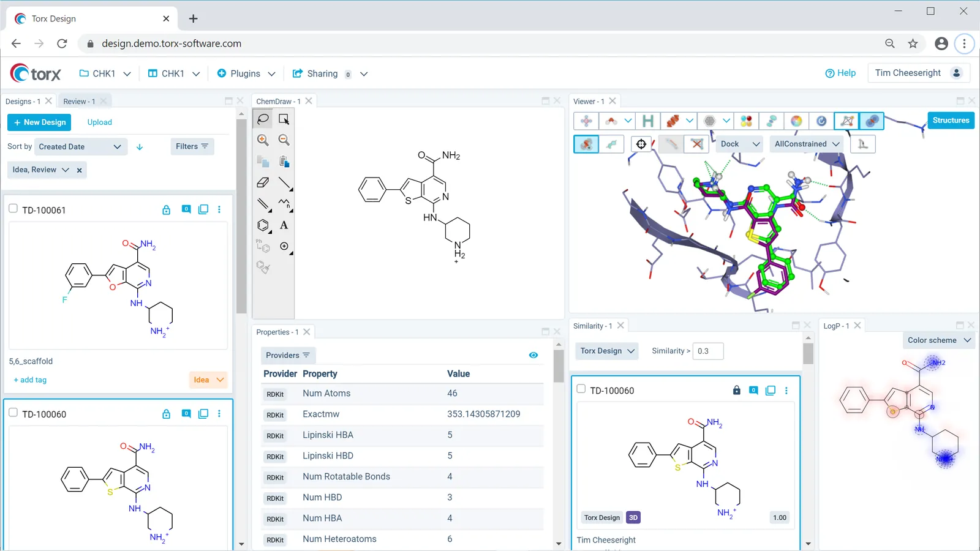Viewport: 980px width, 551px height.
Task: Click the copy icon on TD-100061 card
Action: [203, 209]
